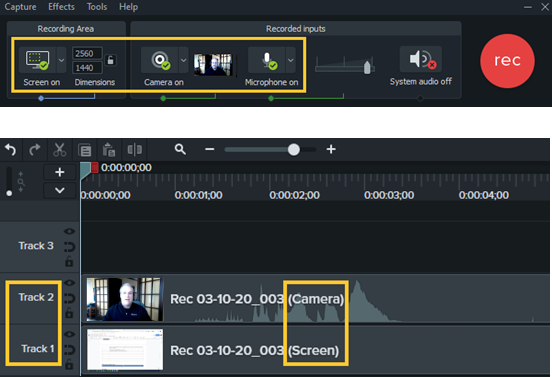Toggle the dimensions aspect ratio lock

point(110,60)
